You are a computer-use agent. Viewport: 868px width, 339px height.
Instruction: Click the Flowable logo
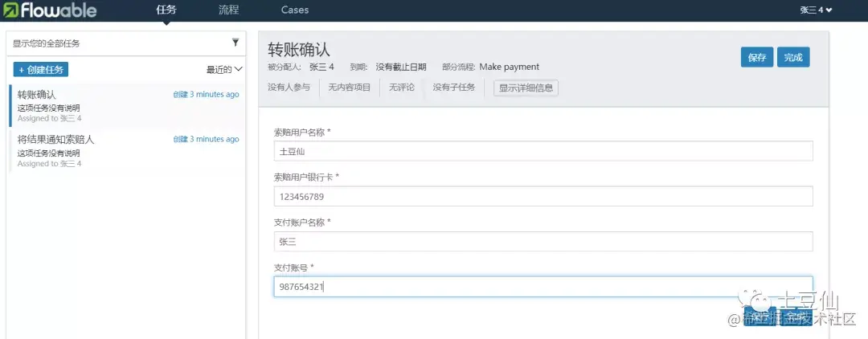coord(50,10)
